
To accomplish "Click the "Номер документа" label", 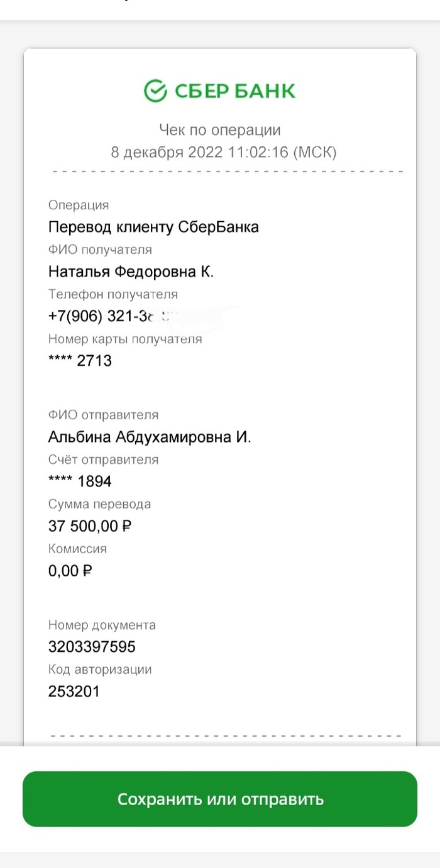I will (x=102, y=625).
